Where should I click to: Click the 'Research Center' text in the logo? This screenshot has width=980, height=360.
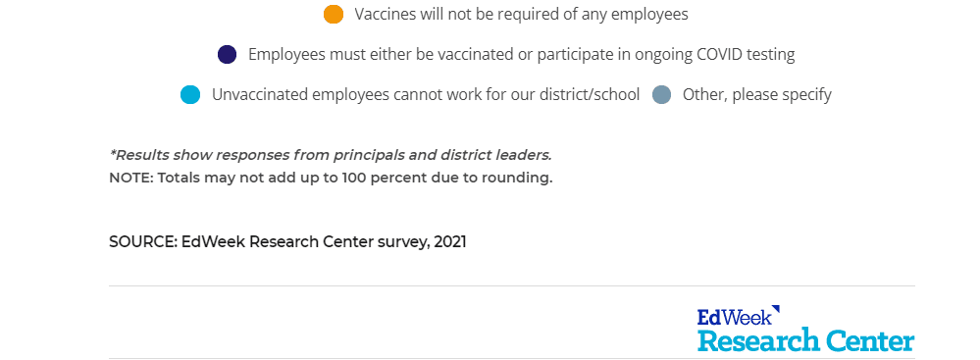point(805,341)
